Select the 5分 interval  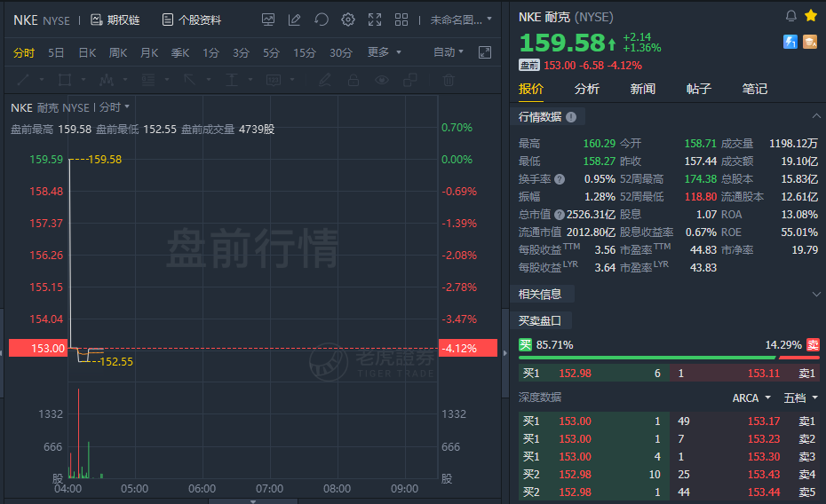pyautogui.click(x=271, y=52)
